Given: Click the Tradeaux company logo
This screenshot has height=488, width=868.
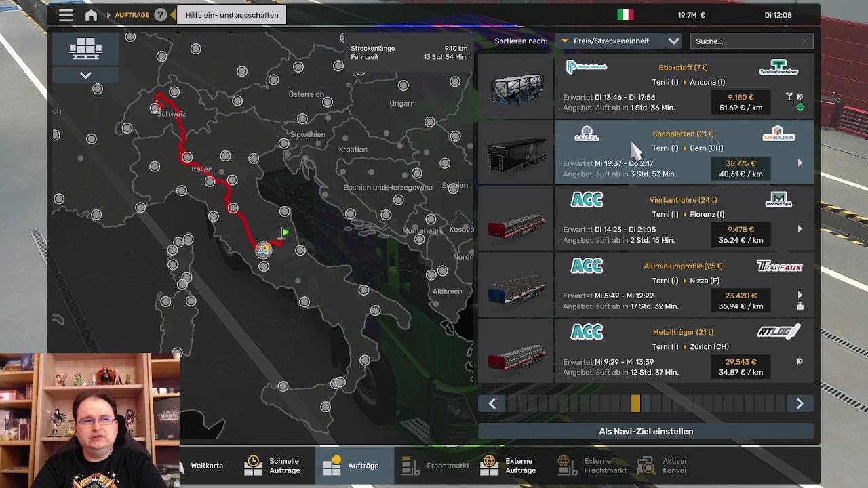Looking at the screenshot, I should [x=780, y=266].
